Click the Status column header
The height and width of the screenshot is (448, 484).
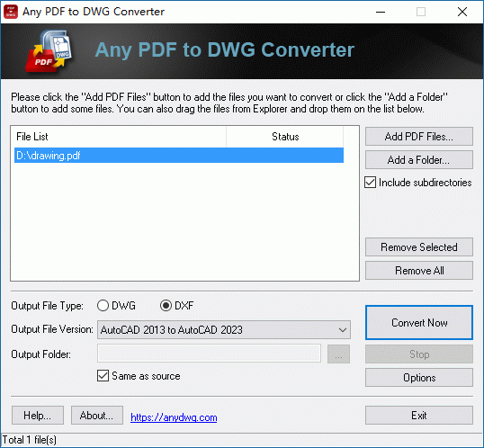coord(285,137)
